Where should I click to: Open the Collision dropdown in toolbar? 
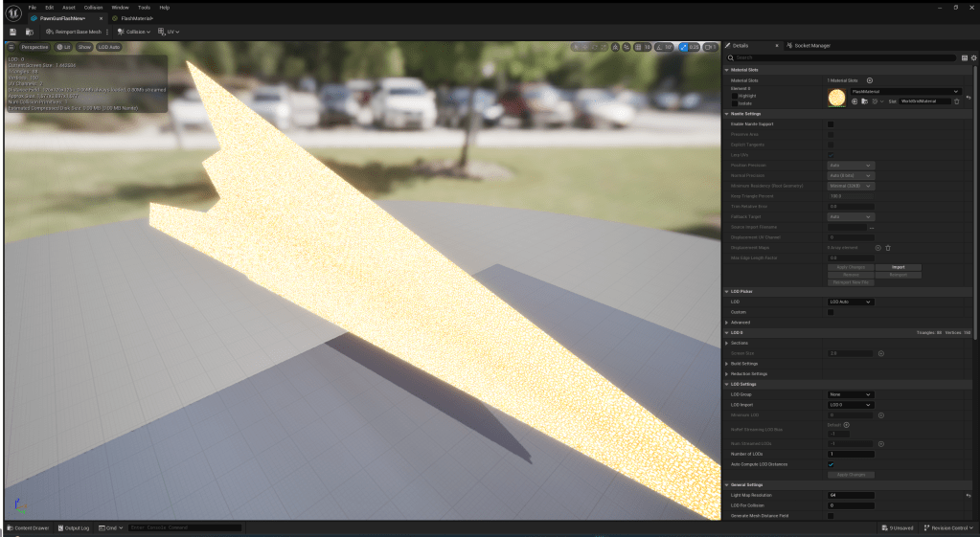point(133,32)
